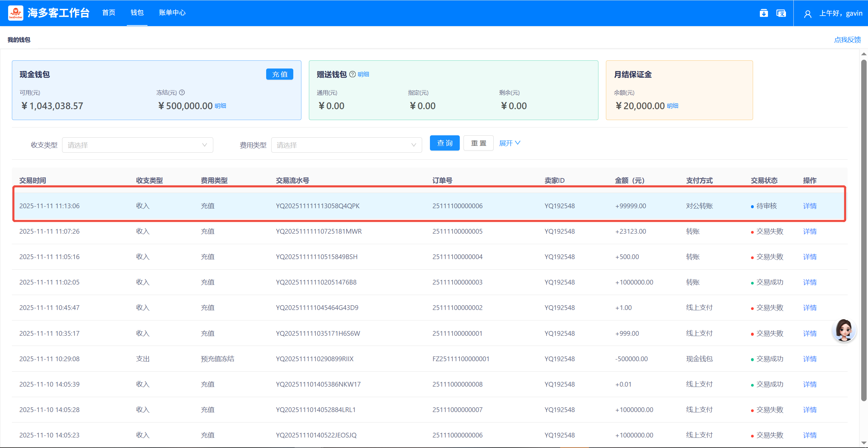View 详情 for the 待审核 transaction
Screen dimensions: 868x448
pos(809,206)
